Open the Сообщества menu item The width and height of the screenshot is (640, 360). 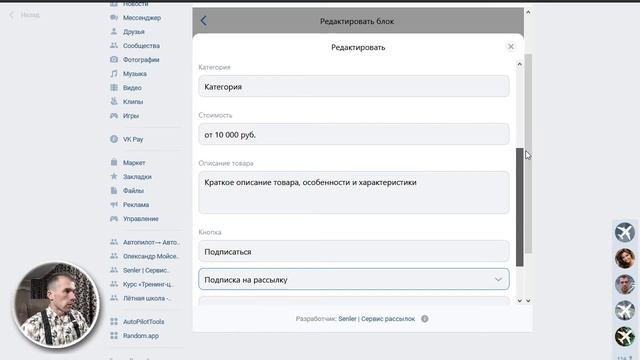(x=142, y=45)
